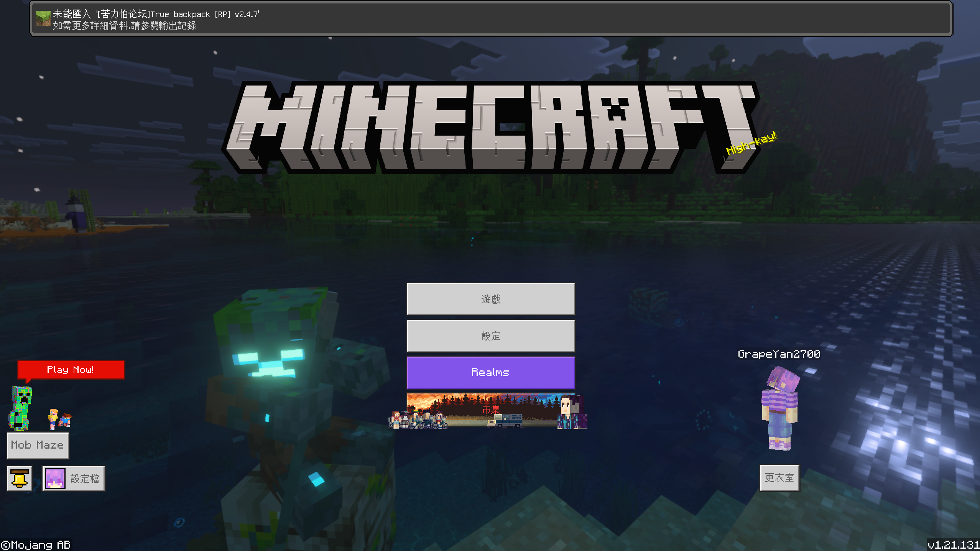980x551 pixels.
Task: Click the v1.21.131 version text
Action: pos(953,544)
